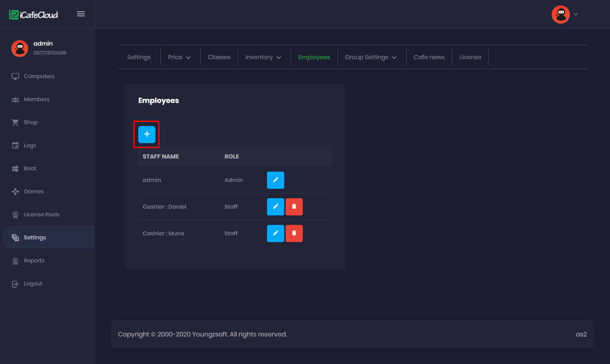Edit the admin employee with pencil icon

(x=275, y=180)
